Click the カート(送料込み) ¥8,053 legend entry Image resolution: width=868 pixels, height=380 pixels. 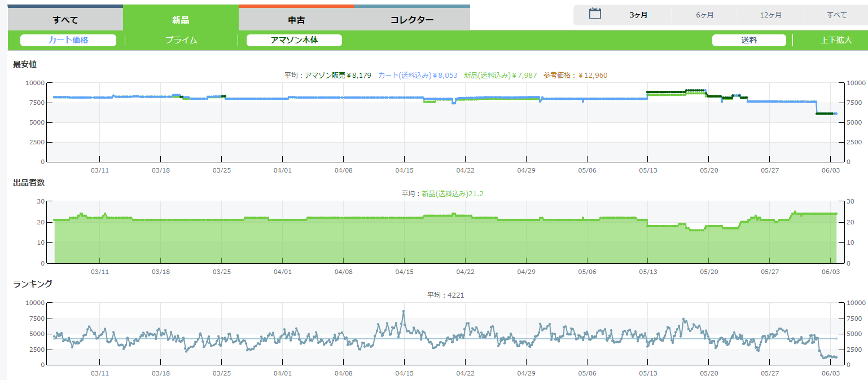[x=417, y=75]
